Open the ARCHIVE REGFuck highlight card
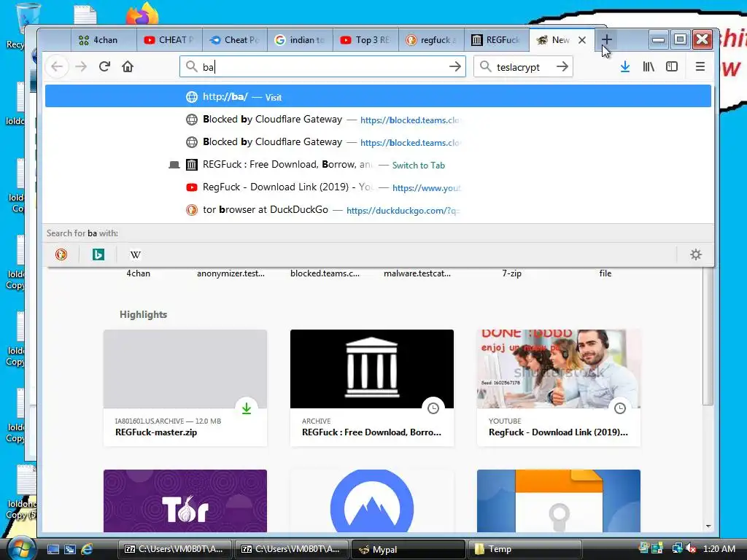 (x=371, y=388)
